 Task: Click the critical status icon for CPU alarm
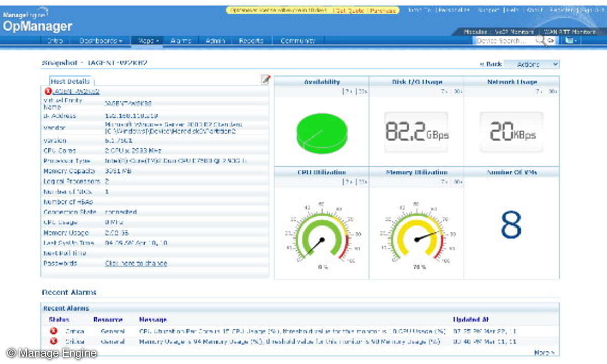(54, 331)
